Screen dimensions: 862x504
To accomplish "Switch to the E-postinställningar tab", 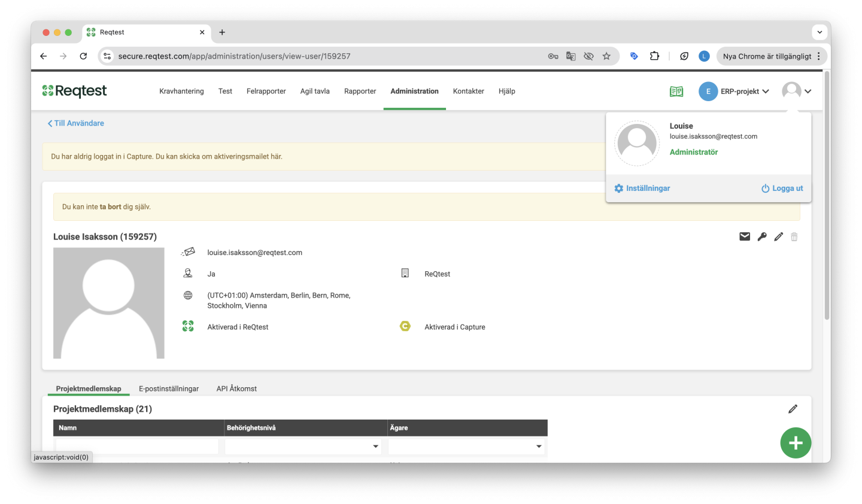I will 169,388.
